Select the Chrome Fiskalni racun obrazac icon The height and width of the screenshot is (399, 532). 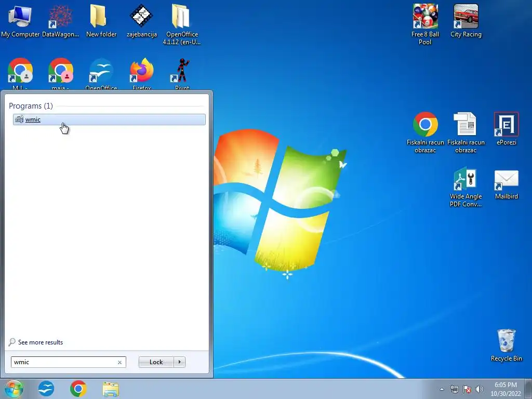[425, 132]
